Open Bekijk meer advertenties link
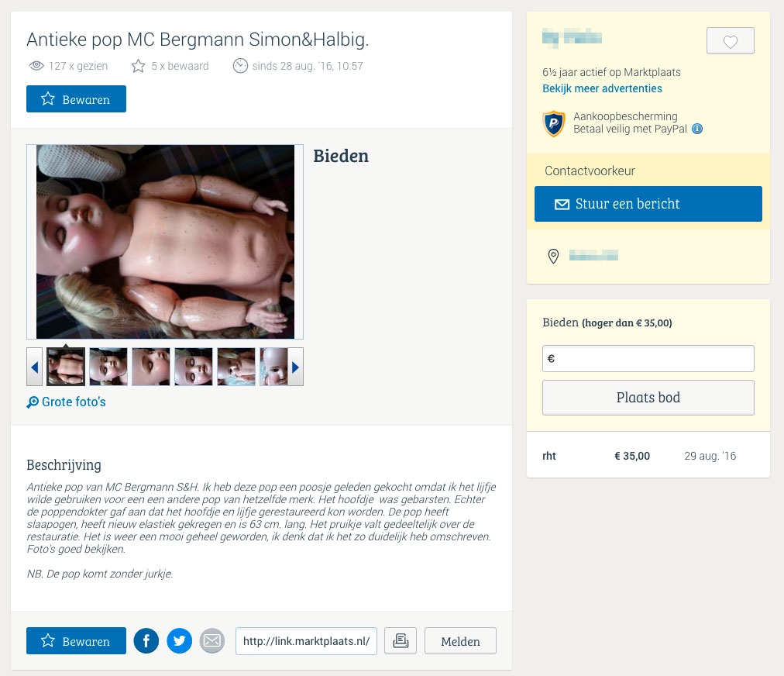This screenshot has width=784, height=676. (602, 88)
